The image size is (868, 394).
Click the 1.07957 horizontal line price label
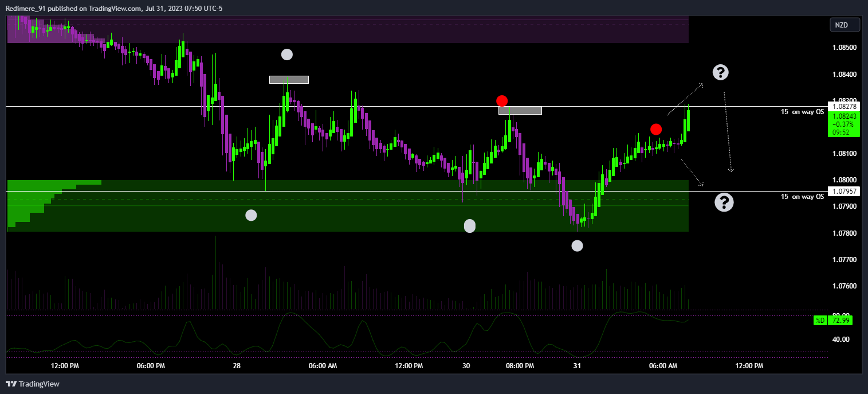[844, 191]
